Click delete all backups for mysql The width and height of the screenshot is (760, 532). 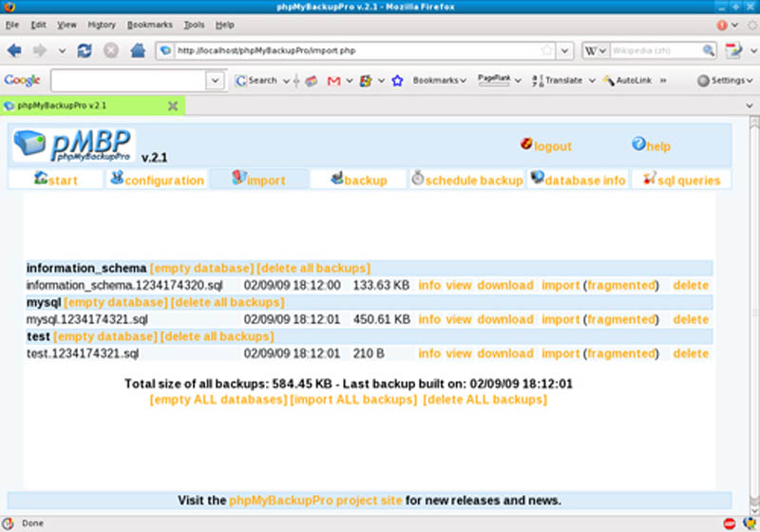coord(228,302)
